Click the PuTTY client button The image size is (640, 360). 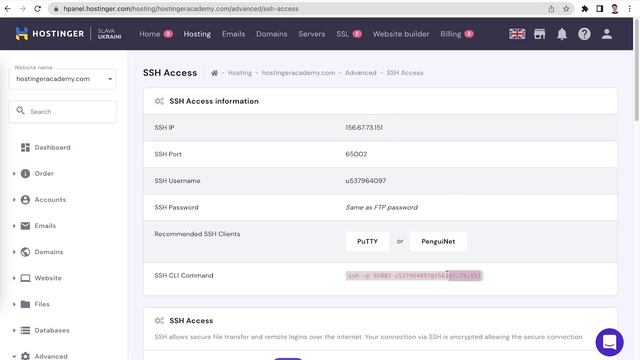point(367,241)
